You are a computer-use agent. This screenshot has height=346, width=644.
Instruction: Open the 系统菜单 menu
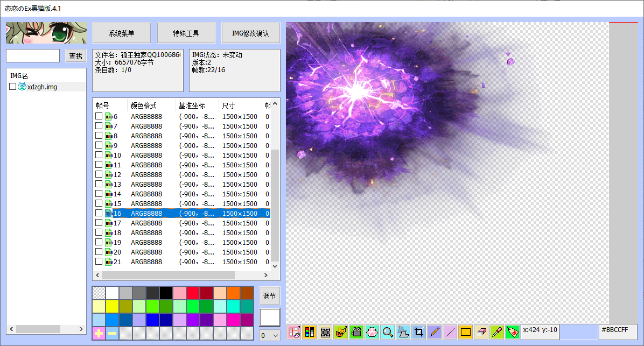[x=122, y=33]
